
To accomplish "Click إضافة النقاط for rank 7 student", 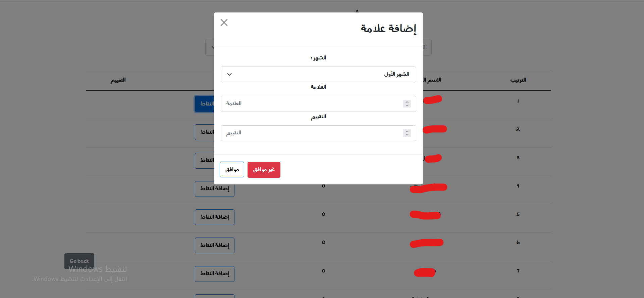I will tap(214, 274).
